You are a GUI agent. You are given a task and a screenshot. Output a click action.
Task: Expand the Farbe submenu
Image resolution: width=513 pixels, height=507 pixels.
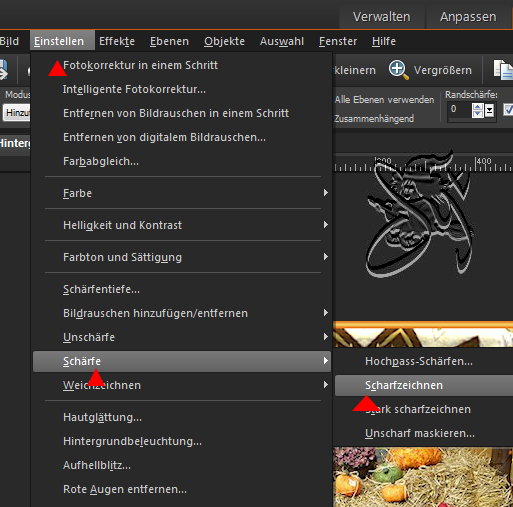[182, 193]
